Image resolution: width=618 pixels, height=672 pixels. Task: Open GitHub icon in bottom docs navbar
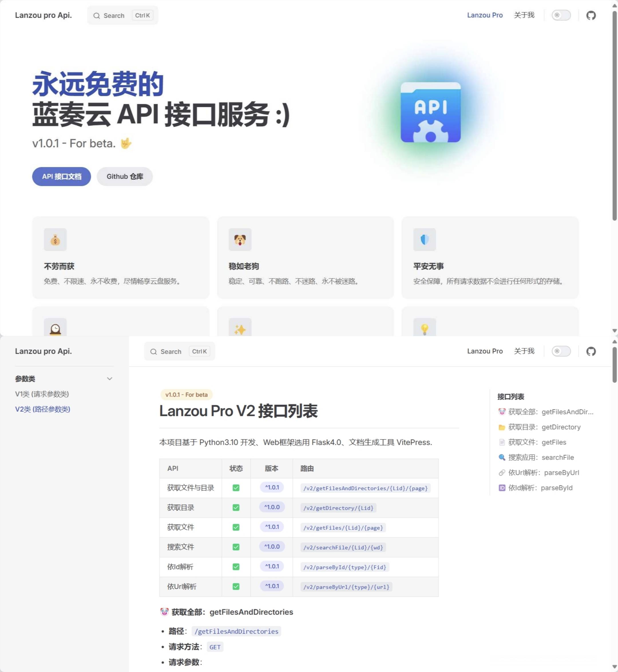[591, 351]
